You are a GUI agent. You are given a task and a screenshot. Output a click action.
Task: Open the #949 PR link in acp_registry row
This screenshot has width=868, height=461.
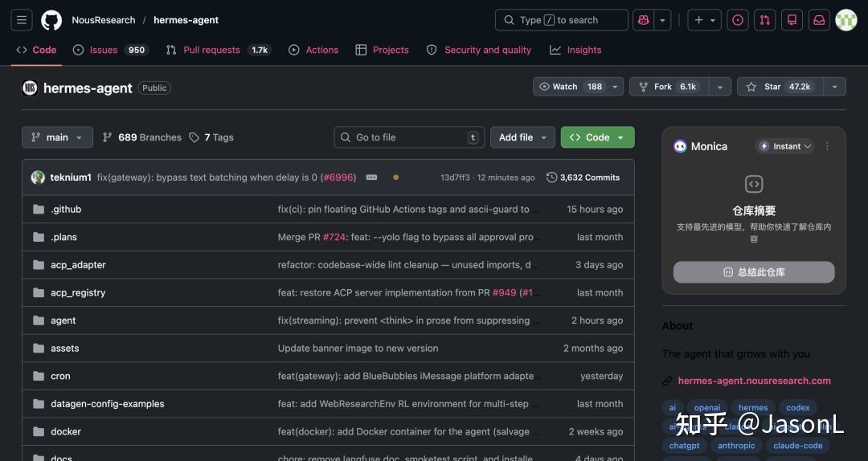pos(504,292)
